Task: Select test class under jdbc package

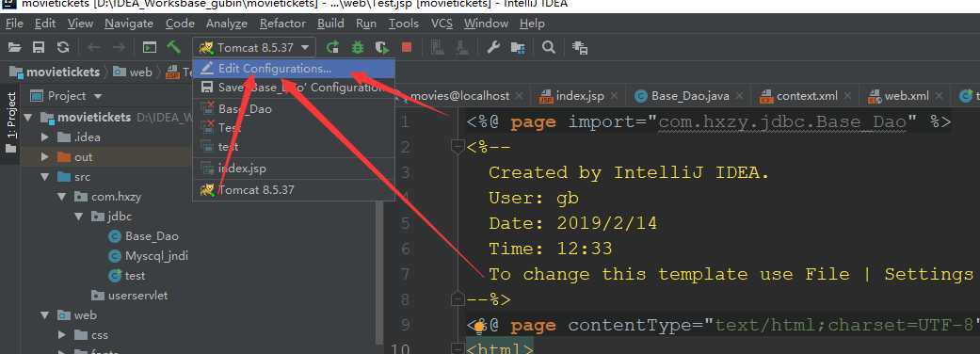Action: (127, 275)
